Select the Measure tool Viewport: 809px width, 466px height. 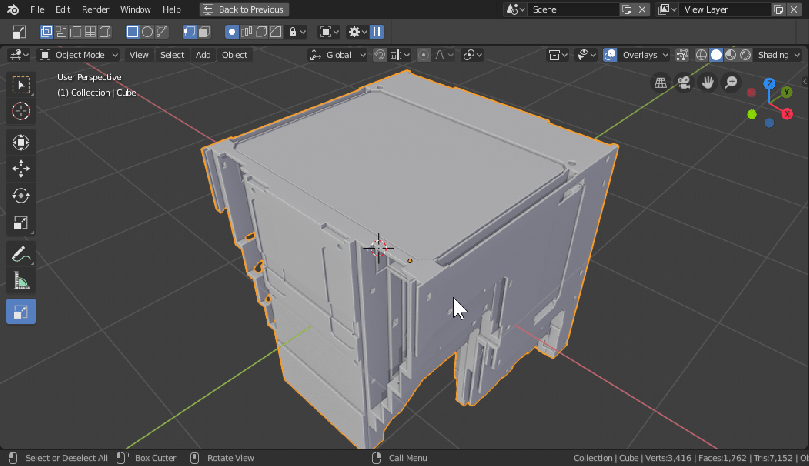tap(21, 283)
